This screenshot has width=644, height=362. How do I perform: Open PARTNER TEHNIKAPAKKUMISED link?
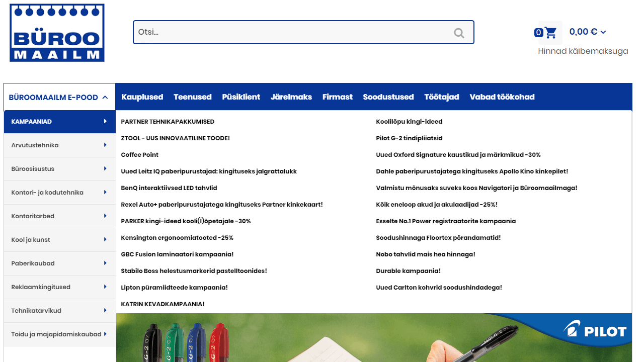168,122
